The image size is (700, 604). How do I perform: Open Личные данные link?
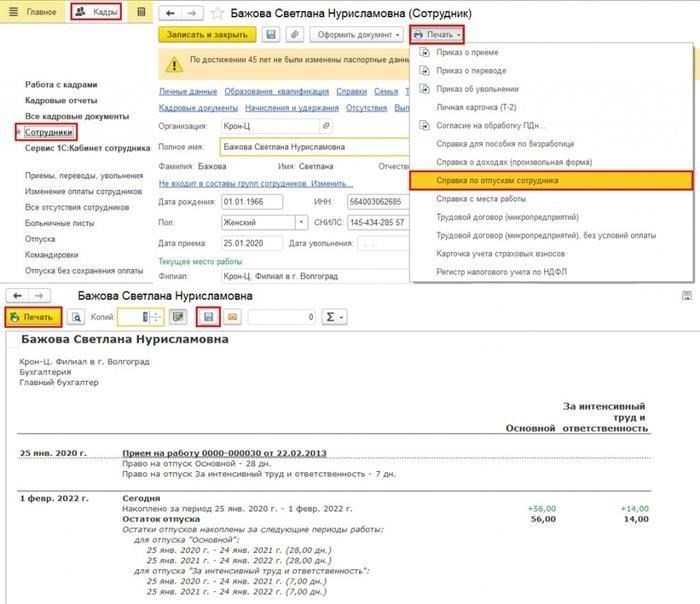click(188, 92)
